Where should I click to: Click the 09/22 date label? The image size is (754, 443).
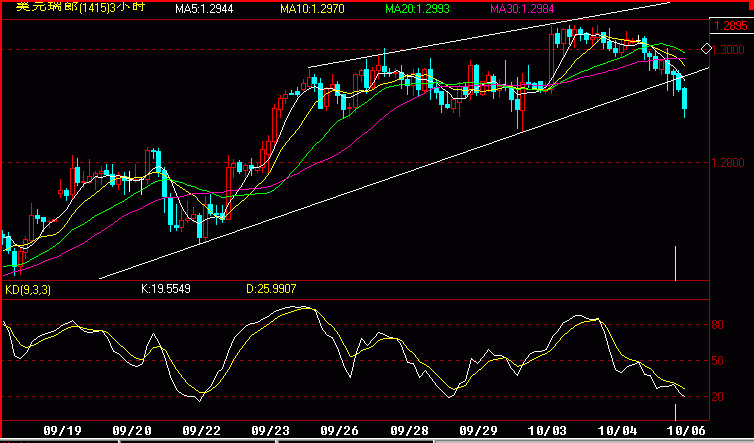click(201, 430)
